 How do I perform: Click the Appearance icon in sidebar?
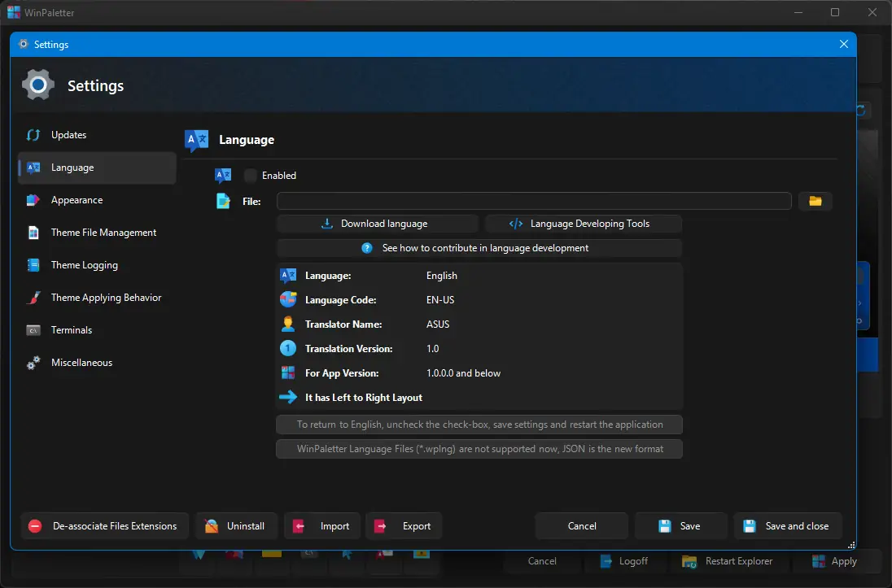[x=33, y=200]
